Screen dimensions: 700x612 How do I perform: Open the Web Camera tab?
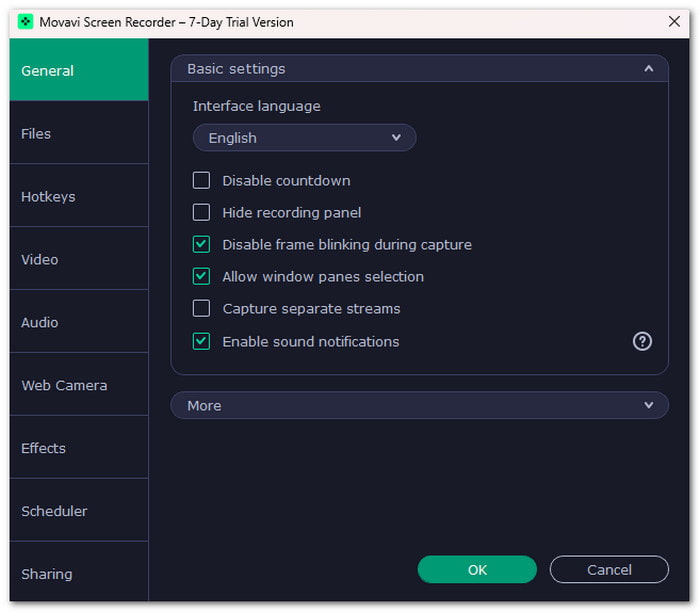pyautogui.click(x=79, y=385)
